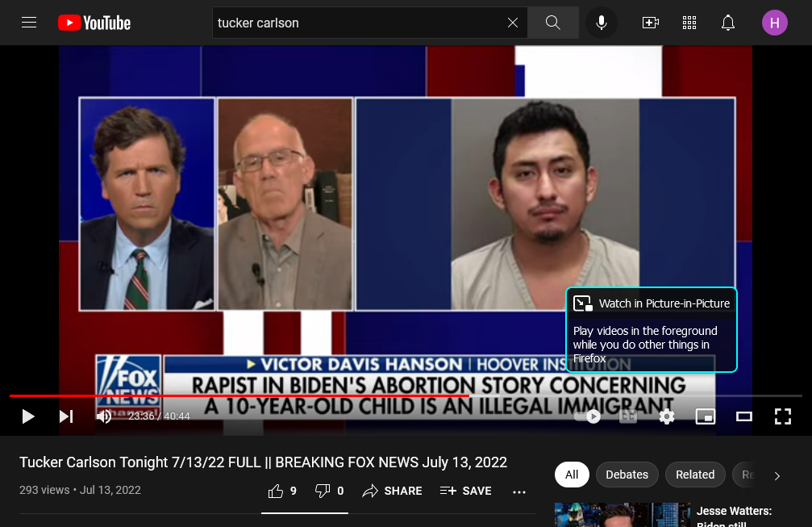Clear the search box text

click(513, 23)
